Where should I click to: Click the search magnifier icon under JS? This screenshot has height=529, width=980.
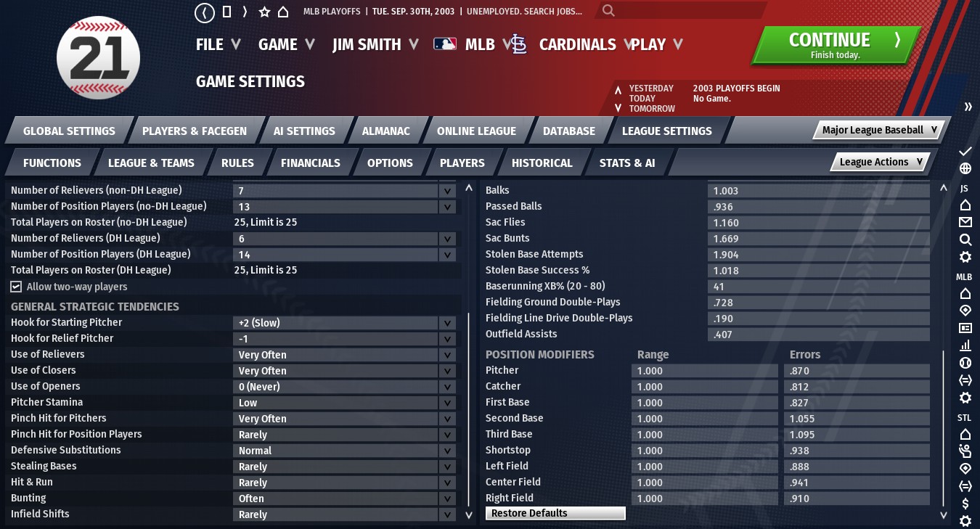[965, 239]
